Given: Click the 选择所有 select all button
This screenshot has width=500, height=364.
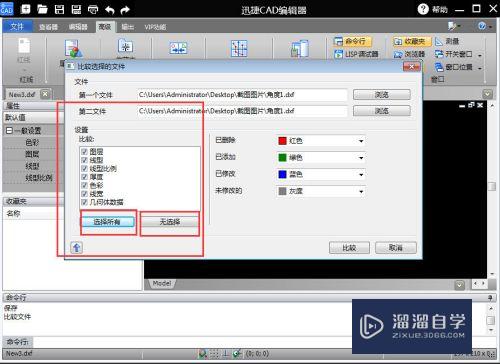Looking at the screenshot, I should [107, 222].
